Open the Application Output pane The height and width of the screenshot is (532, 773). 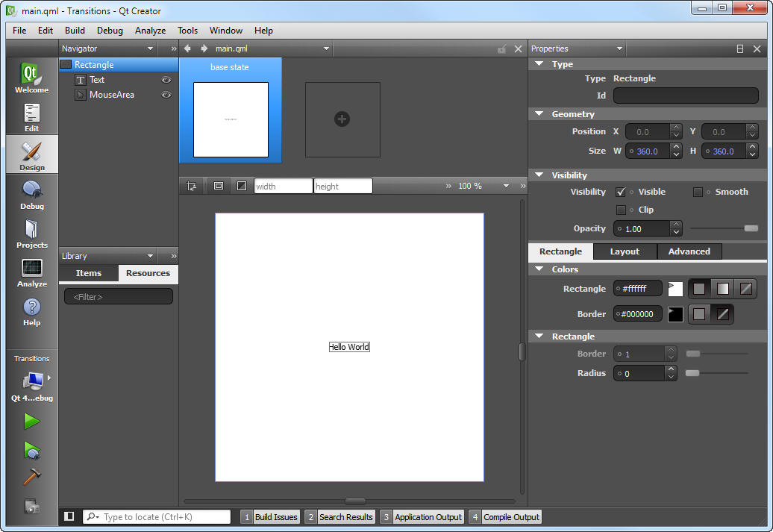pyautogui.click(x=422, y=517)
